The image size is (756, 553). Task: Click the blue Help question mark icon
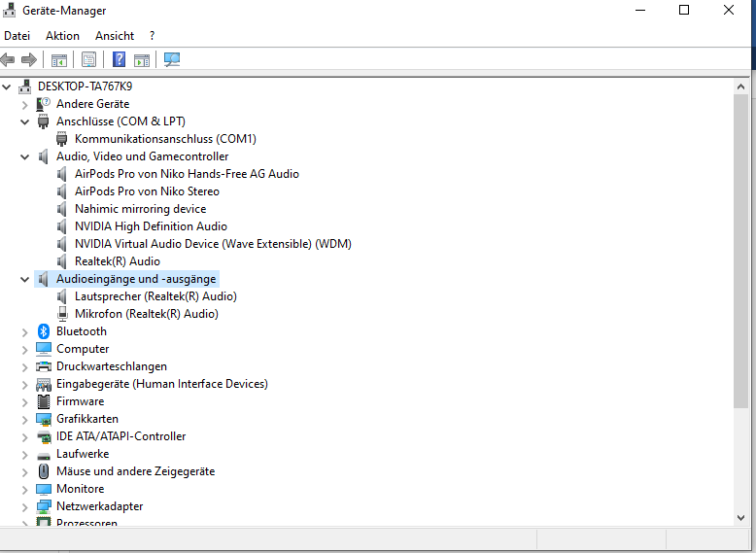pyautogui.click(x=119, y=60)
